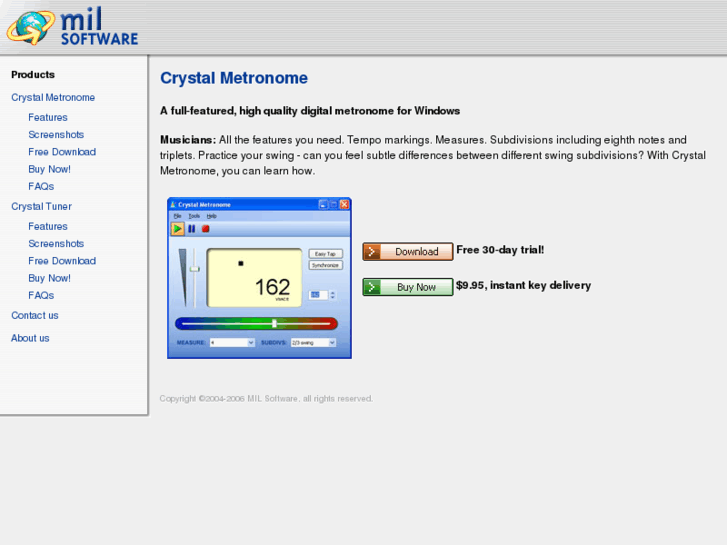Screen dimensions: 727x545
Task: Click the vertical volume slider handle
Action: pos(195,269)
